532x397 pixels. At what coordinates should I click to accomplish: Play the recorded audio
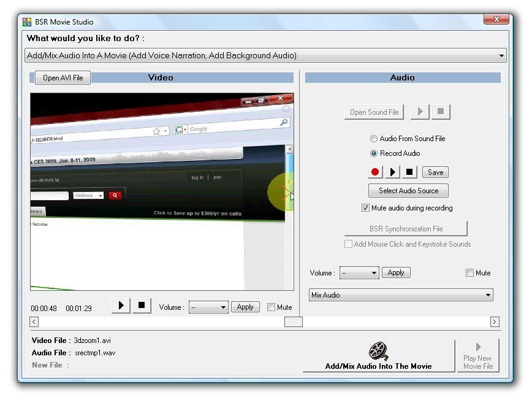click(392, 172)
